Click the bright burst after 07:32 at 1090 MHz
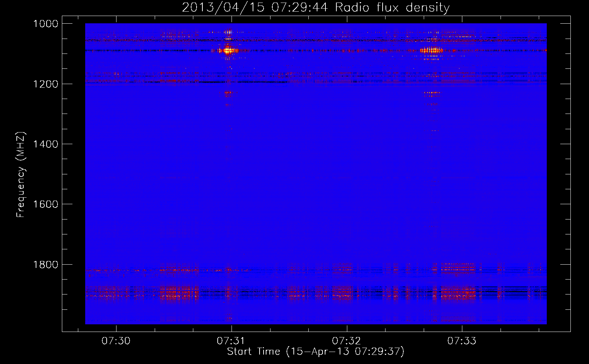The height and width of the screenshot is (364, 589). (432, 50)
